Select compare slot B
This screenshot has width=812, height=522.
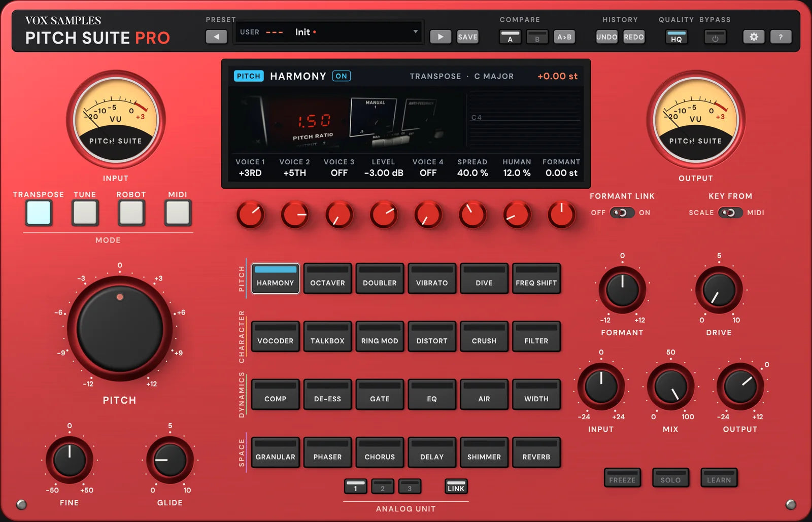click(537, 37)
